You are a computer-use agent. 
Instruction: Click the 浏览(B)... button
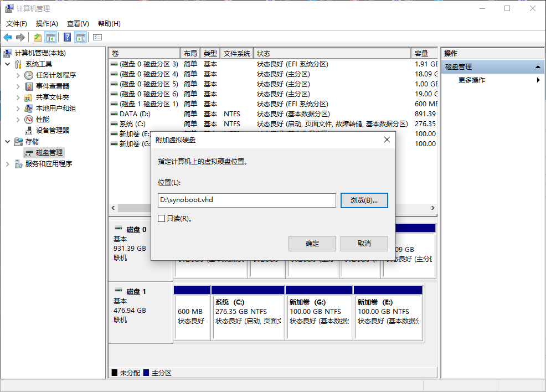coord(364,200)
